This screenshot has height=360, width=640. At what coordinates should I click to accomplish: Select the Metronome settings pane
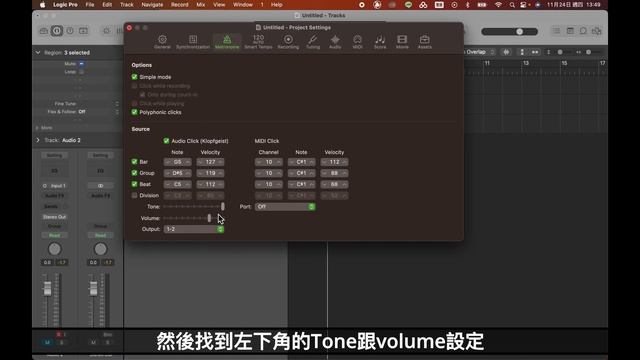click(227, 42)
